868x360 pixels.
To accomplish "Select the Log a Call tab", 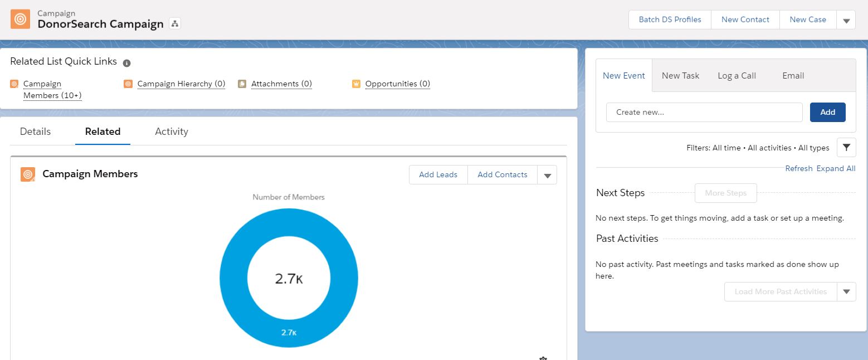I will [x=737, y=76].
